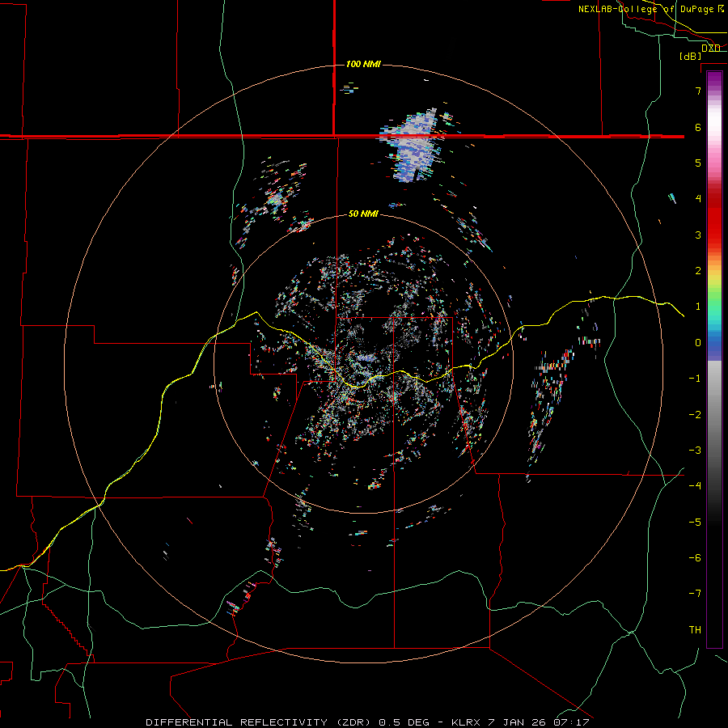Click the scale label "-4"
Viewport: 728px width, 728px height.
[695, 486]
